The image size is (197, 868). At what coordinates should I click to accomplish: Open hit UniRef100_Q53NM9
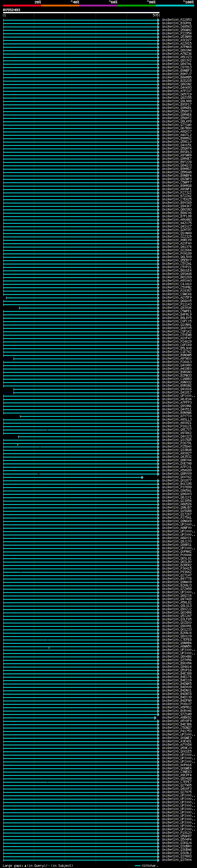(176, 37)
